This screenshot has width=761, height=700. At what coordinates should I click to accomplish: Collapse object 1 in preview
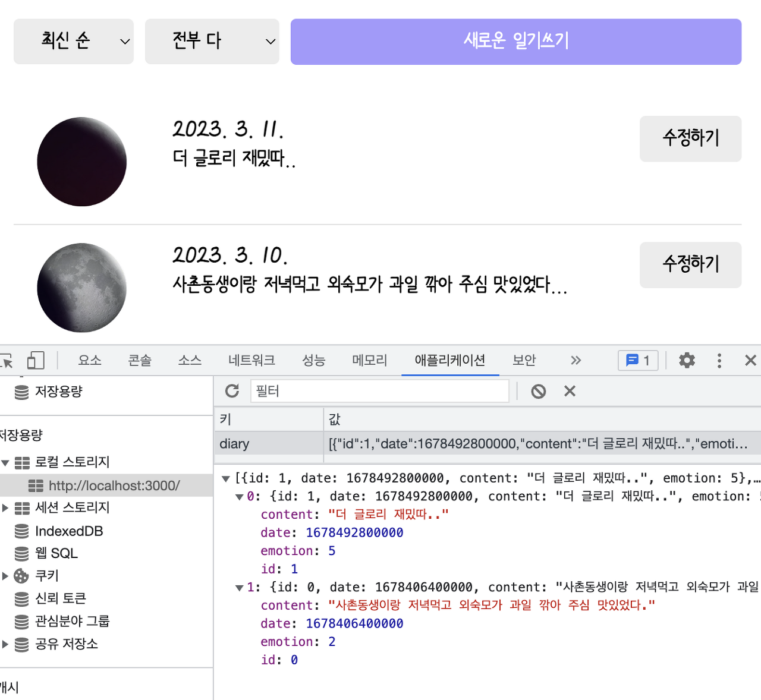pos(240,588)
